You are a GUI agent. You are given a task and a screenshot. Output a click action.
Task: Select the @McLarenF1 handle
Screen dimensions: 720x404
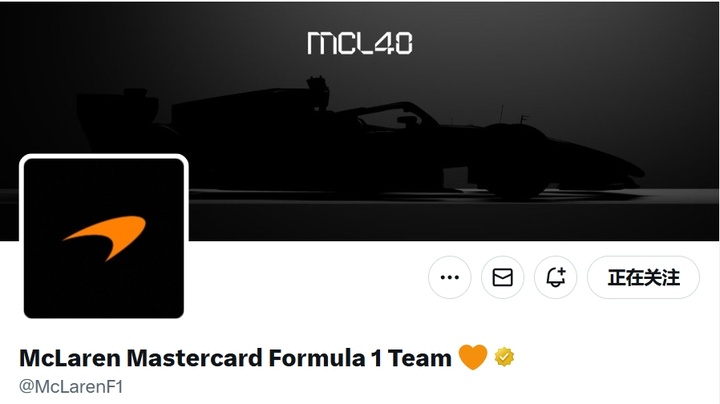click(x=71, y=387)
